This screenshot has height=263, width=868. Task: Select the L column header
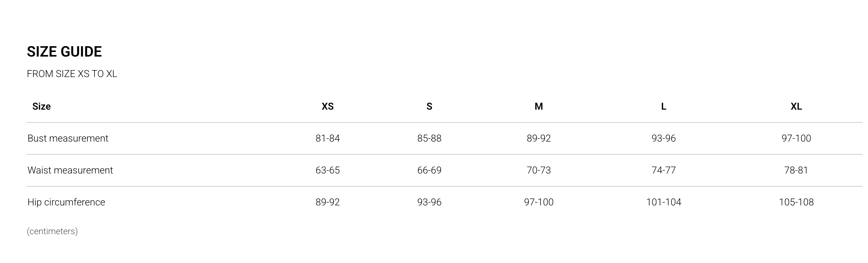(x=663, y=106)
